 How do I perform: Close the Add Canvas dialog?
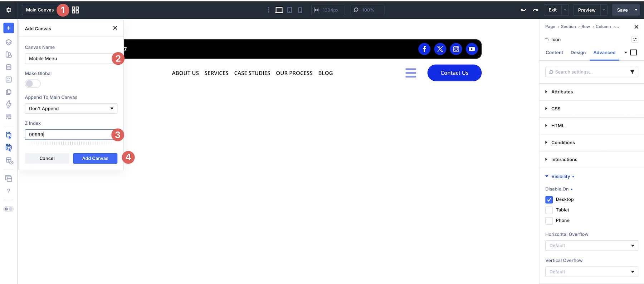point(115,28)
